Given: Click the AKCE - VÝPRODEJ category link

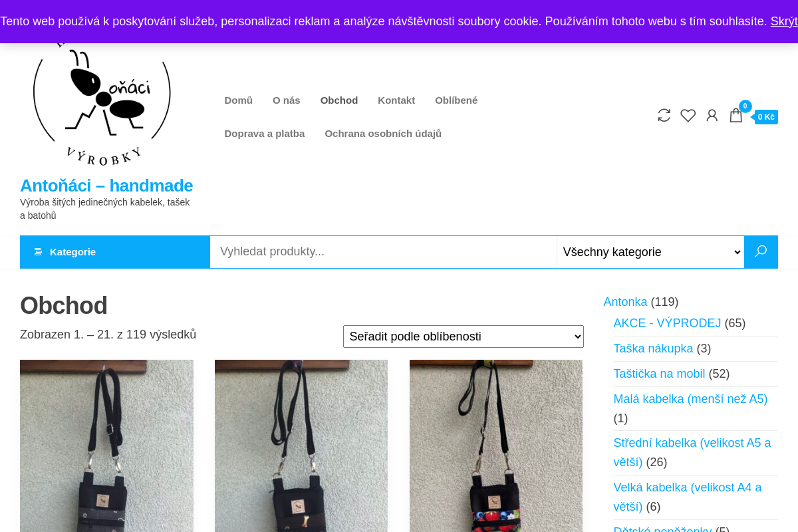Looking at the screenshot, I should pos(667,323).
